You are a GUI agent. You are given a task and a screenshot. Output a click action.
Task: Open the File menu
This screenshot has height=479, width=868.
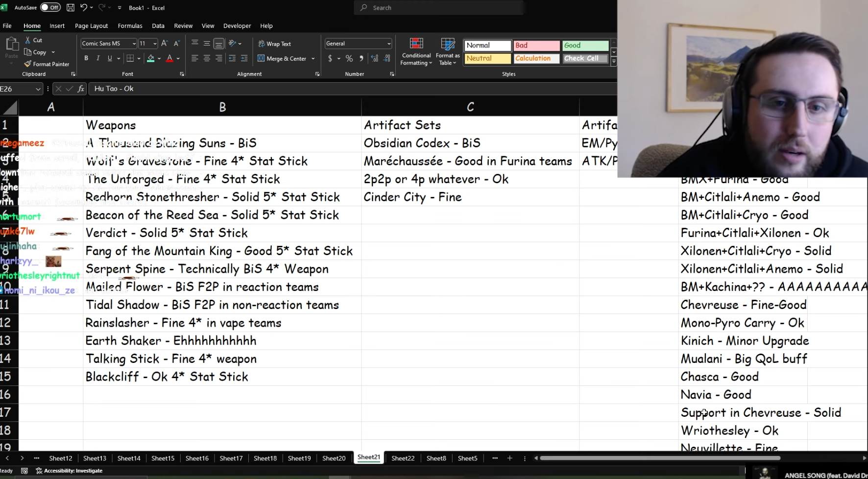click(x=7, y=25)
